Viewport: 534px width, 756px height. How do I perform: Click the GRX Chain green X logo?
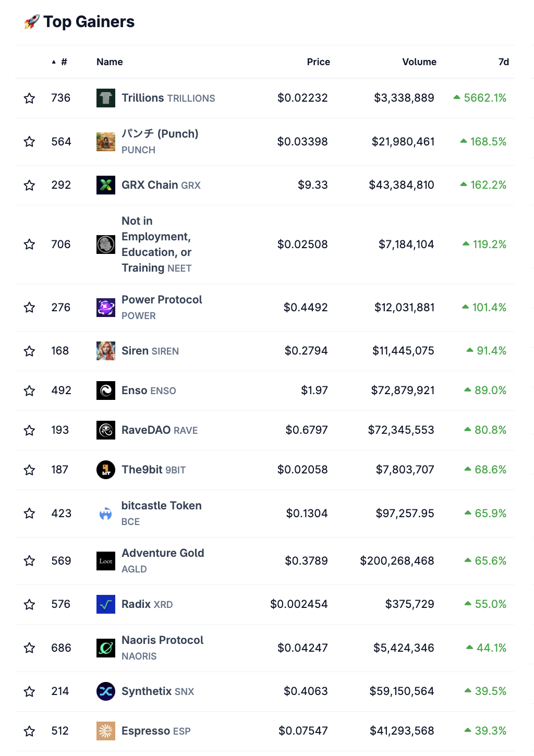106,185
